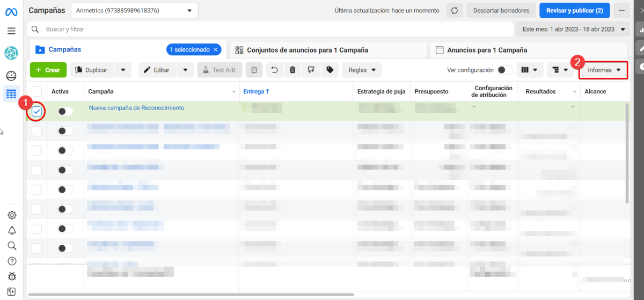The height and width of the screenshot is (300, 644).
Task: Click Revisar y publicar button
Action: pyautogui.click(x=574, y=10)
